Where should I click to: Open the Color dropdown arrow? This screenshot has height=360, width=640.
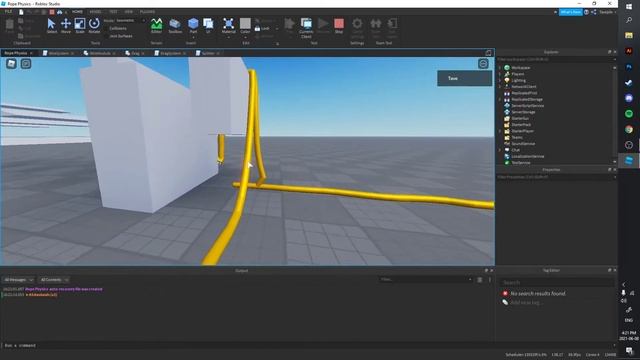[245, 38]
